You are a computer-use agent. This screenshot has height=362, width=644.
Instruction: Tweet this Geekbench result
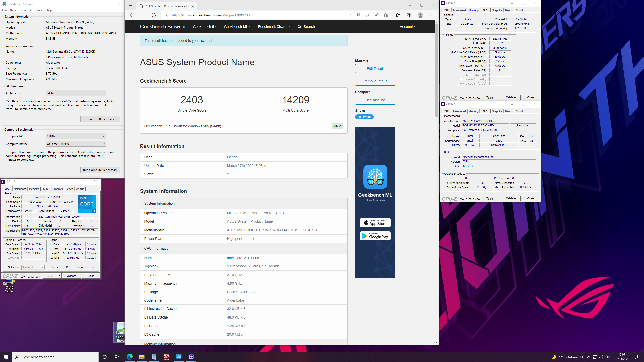(x=364, y=117)
